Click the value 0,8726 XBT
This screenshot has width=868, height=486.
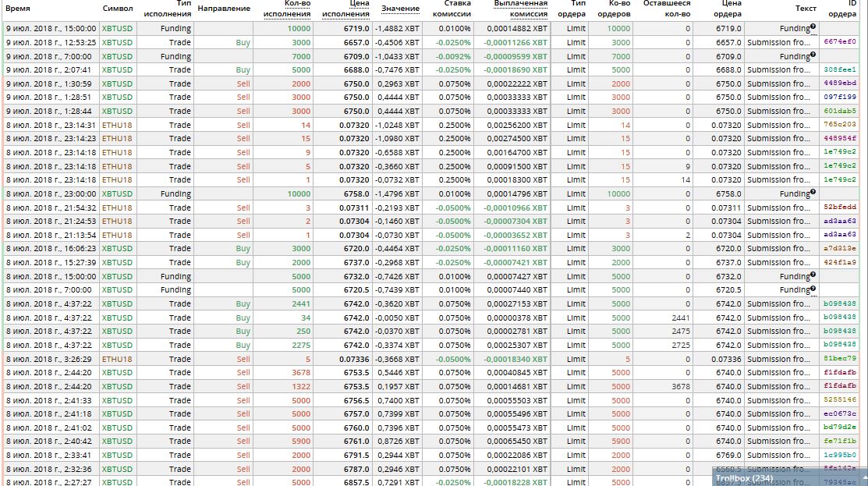tap(399, 442)
